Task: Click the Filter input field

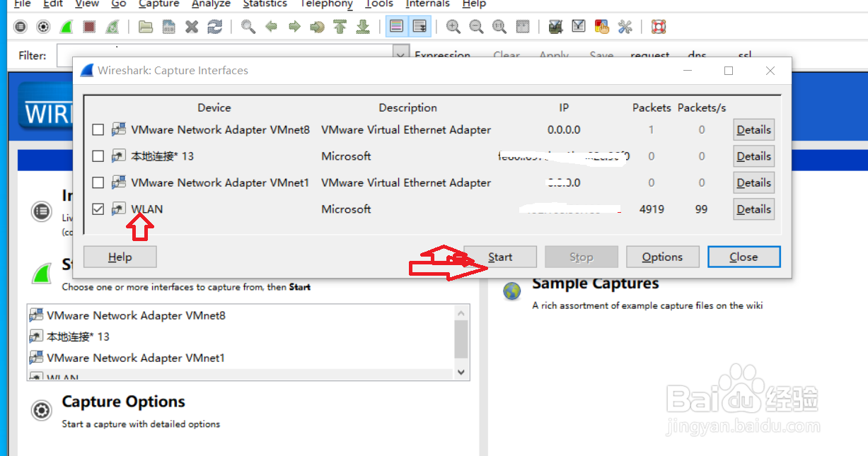Action: tap(225, 55)
